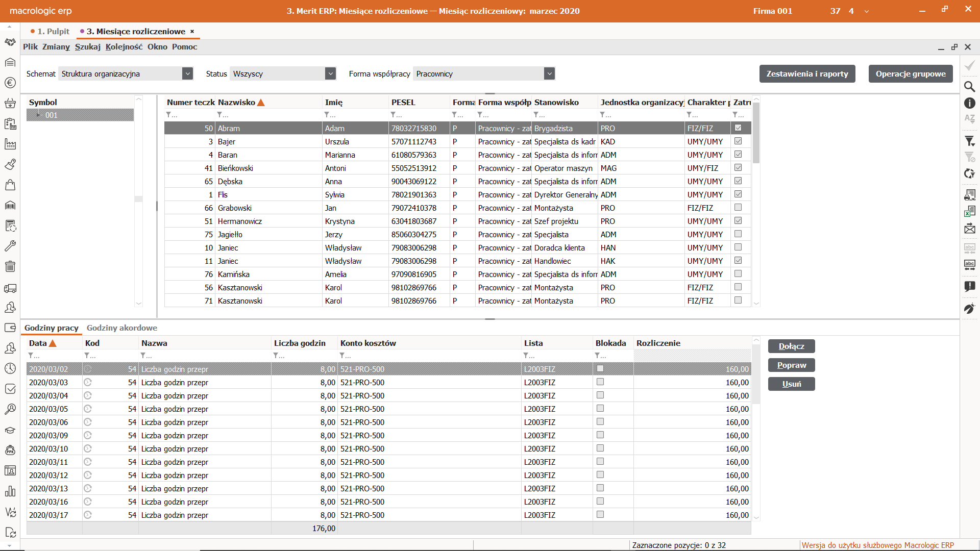The height and width of the screenshot is (551, 980).
Task: Click the print report icon
Action: point(969,194)
